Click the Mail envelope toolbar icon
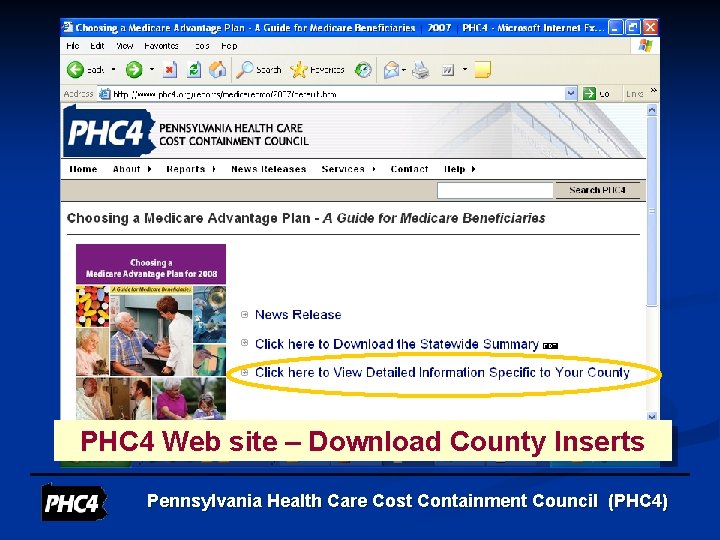This screenshot has height=540, width=720. click(391, 70)
